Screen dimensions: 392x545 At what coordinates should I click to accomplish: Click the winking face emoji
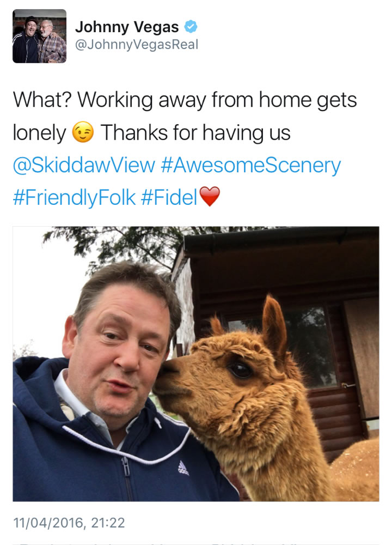pyautogui.click(x=83, y=132)
